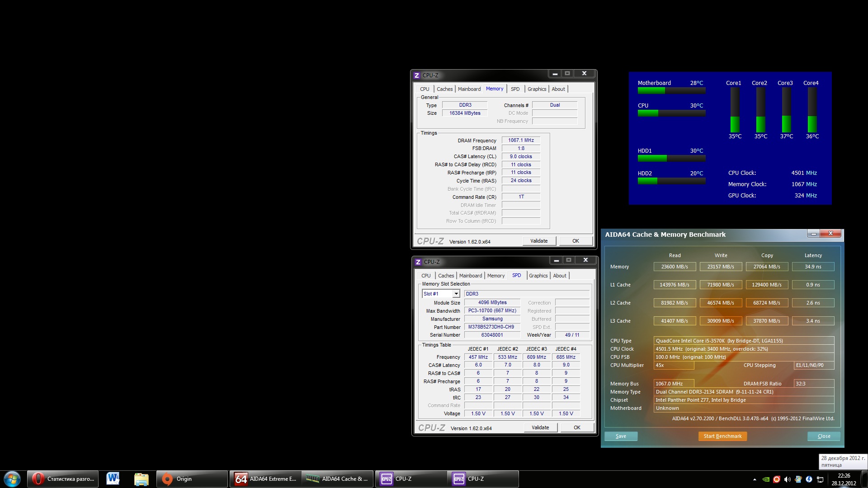Activate AIDA64 Cache & Memory taskbar button

(338, 479)
